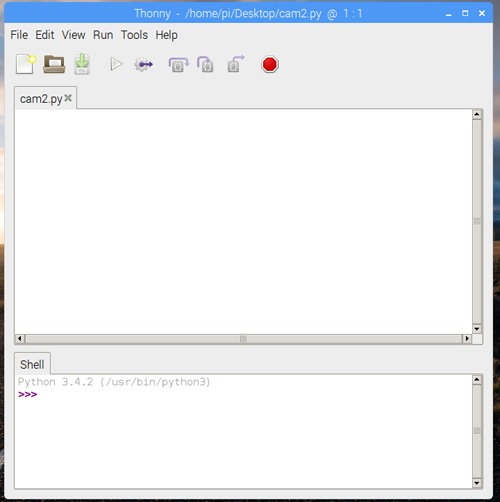Screen dimensions: 500x502
Task: Create a new file with toolbar icon
Action: (26, 64)
